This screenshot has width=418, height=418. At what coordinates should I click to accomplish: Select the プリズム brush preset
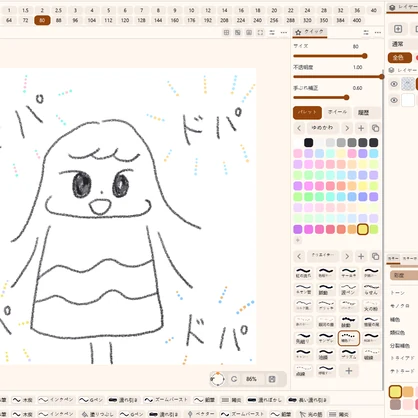click(x=349, y=354)
